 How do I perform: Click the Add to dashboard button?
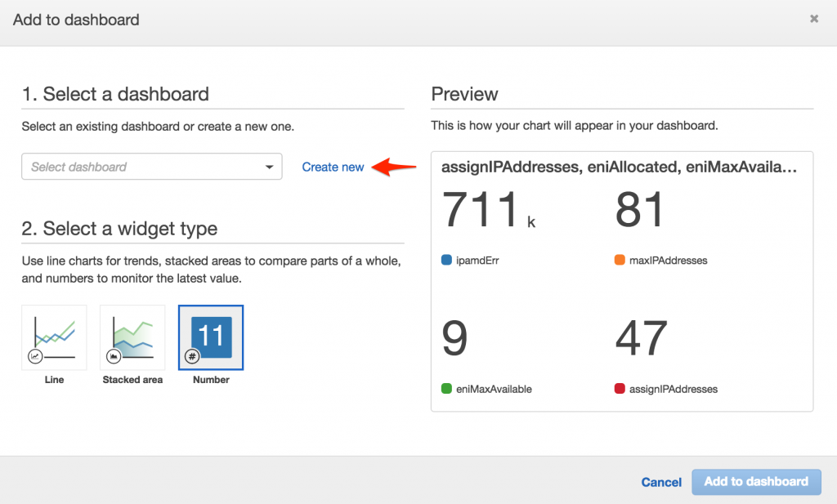[x=756, y=482]
